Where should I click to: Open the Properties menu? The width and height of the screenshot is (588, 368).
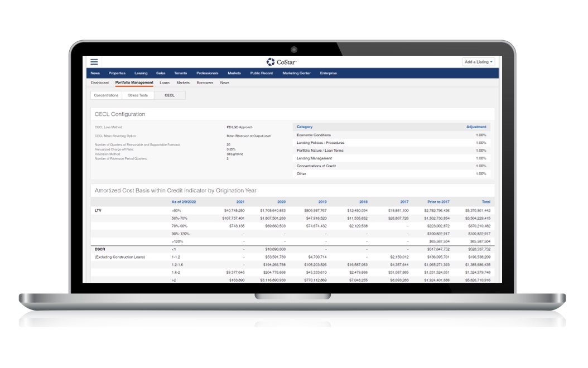[x=117, y=73]
